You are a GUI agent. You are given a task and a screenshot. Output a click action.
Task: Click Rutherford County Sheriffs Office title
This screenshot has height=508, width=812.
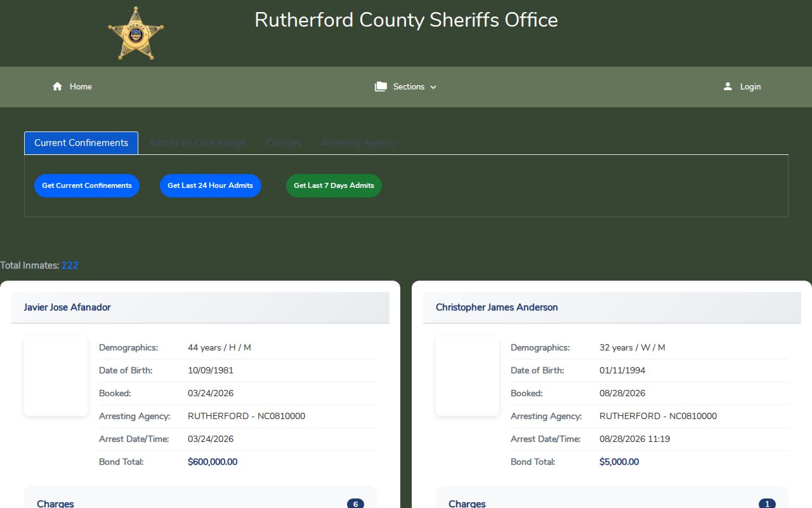[x=406, y=20]
